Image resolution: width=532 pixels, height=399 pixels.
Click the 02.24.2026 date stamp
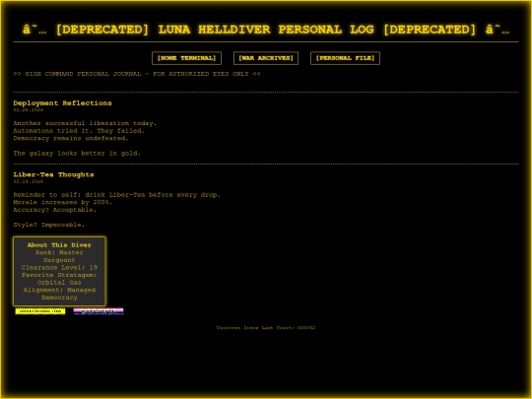pyautogui.click(x=29, y=181)
